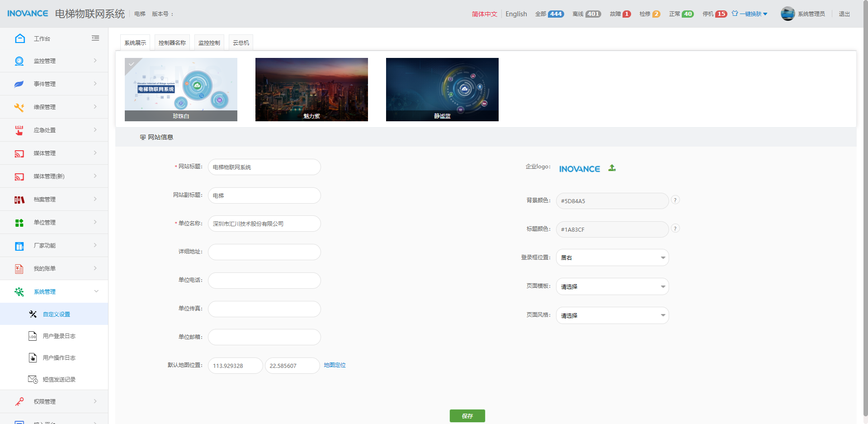Click the INOVANCE logo in the header
The height and width of the screenshot is (424, 868).
(x=28, y=14)
